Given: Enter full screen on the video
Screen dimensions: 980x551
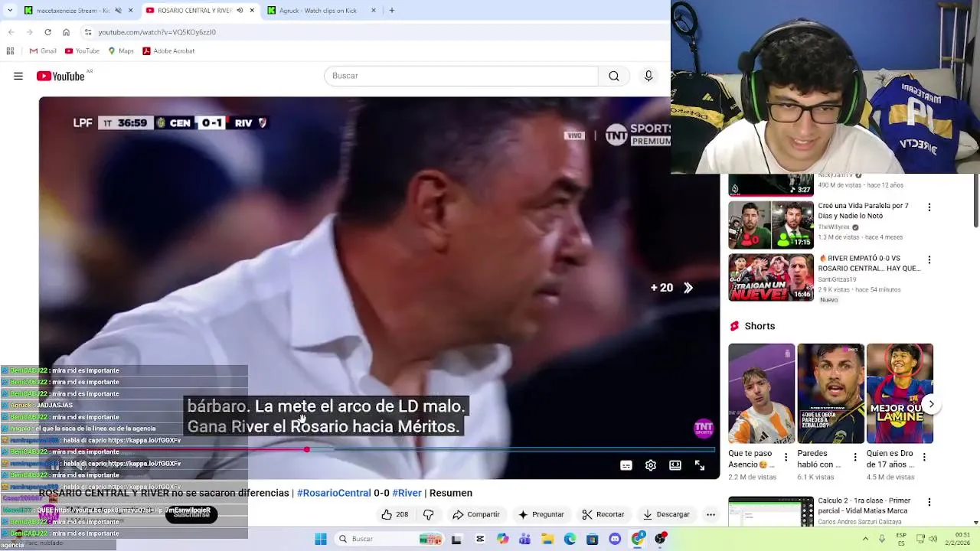Looking at the screenshot, I should pyautogui.click(x=700, y=465).
